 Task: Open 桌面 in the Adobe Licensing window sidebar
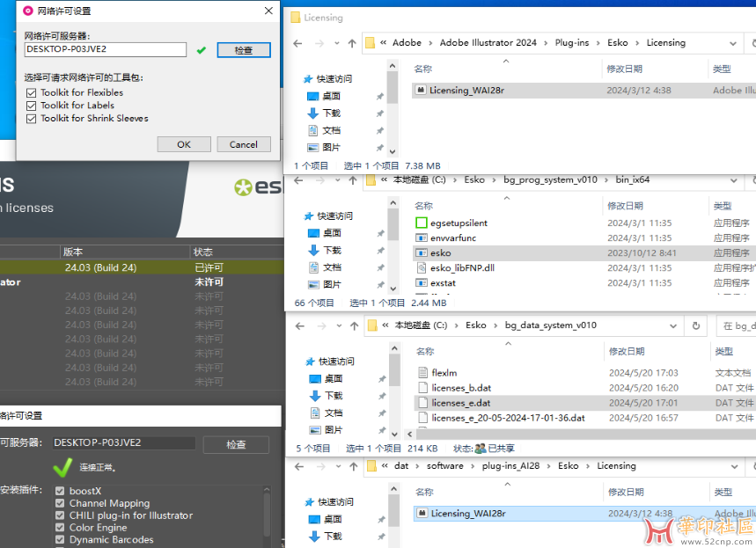click(x=331, y=96)
